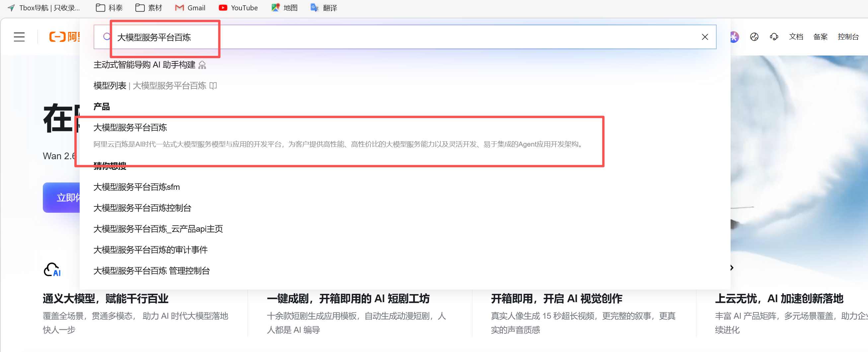Image resolution: width=868 pixels, height=352 pixels.
Task: Click the Alibaba Cloud logo
Action: [x=64, y=37]
